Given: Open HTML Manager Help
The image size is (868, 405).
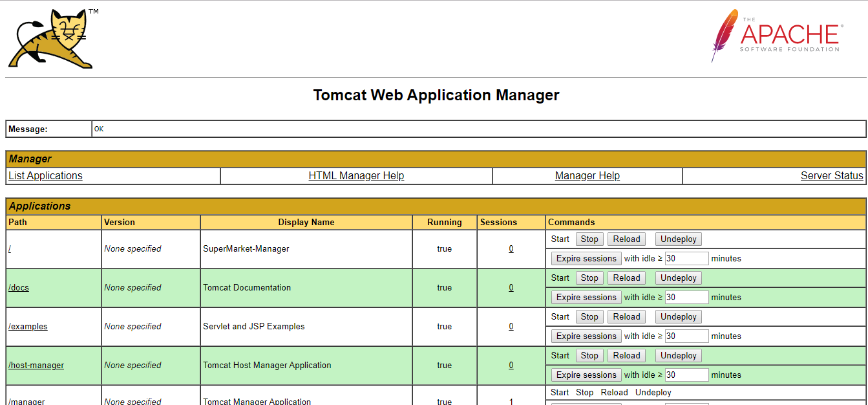Looking at the screenshot, I should click(356, 176).
